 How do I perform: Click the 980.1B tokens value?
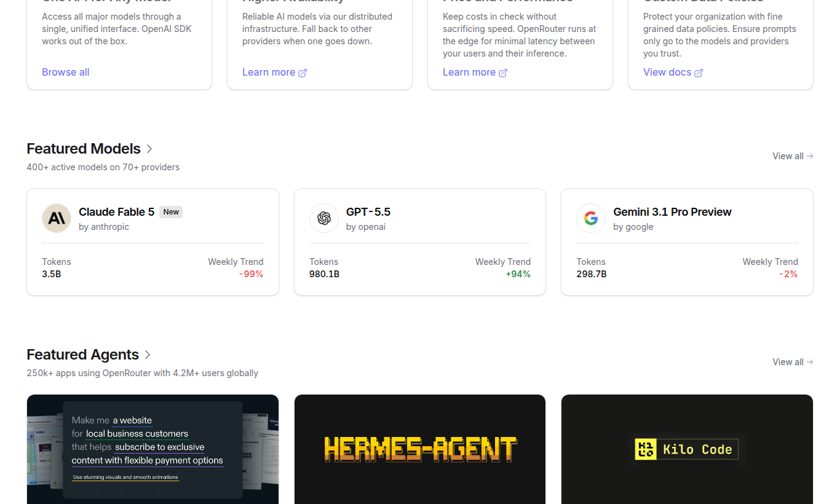(x=324, y=274)
